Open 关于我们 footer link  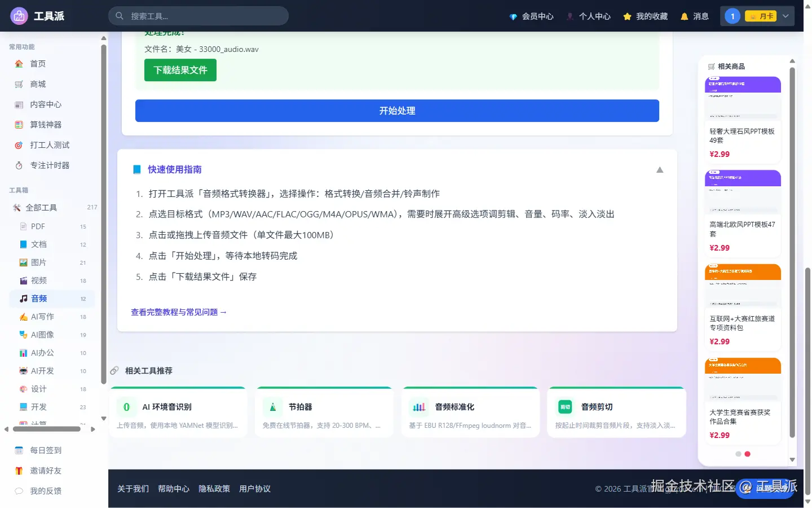(x=133, y=489)
